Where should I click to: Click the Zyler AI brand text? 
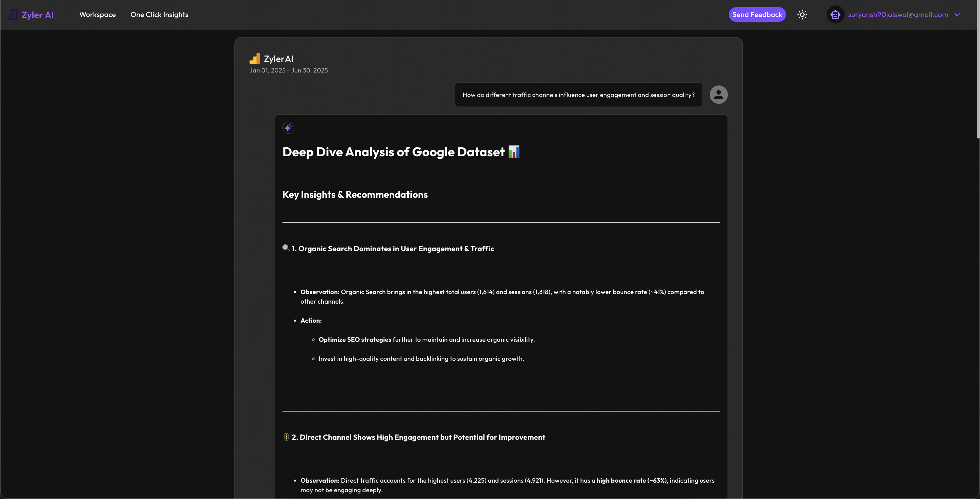coord(38,15)
